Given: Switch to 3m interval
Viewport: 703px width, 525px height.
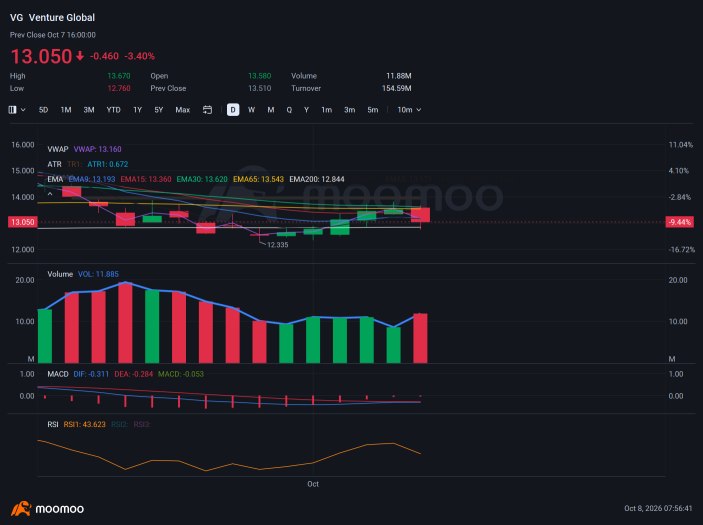Looking at the screenshot, I should point(349,110).
